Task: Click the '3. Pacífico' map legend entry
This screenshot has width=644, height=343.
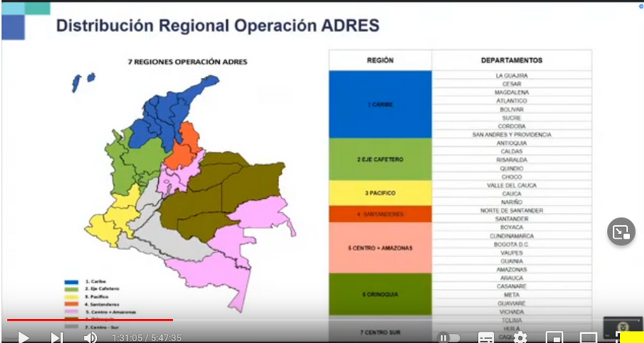Action: 86,297
